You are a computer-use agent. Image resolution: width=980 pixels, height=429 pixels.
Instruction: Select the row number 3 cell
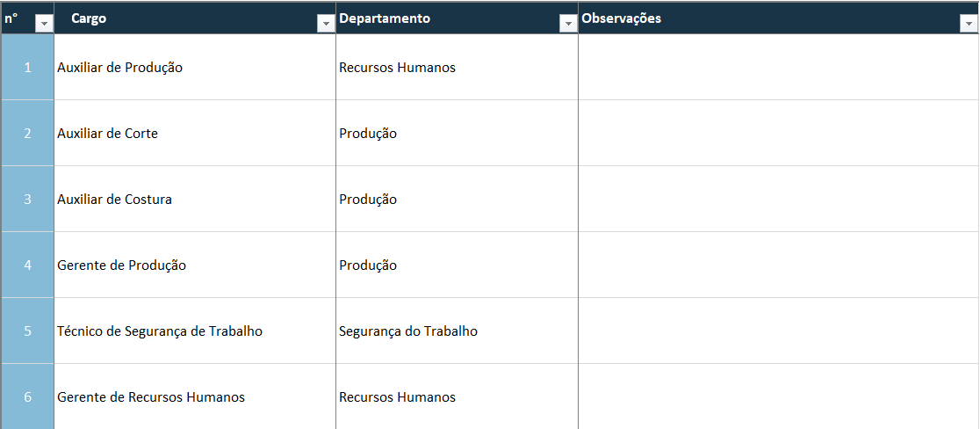tap(27, 199)
